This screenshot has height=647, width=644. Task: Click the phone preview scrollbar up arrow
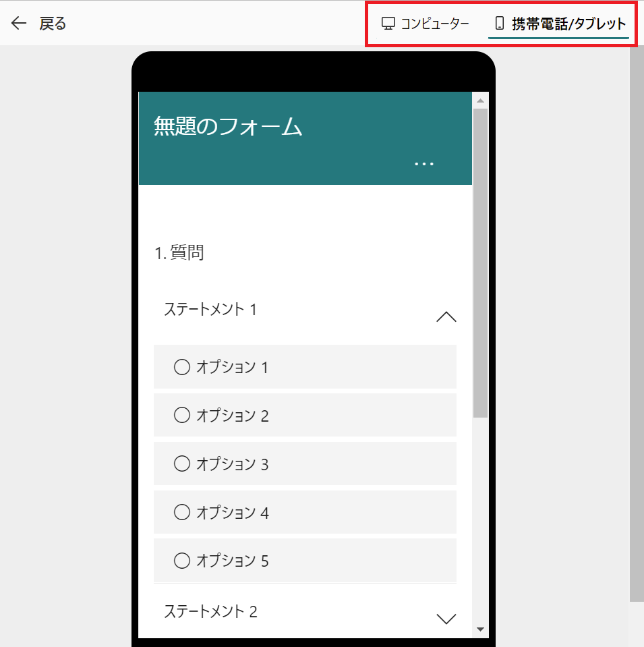coord(480,101)
